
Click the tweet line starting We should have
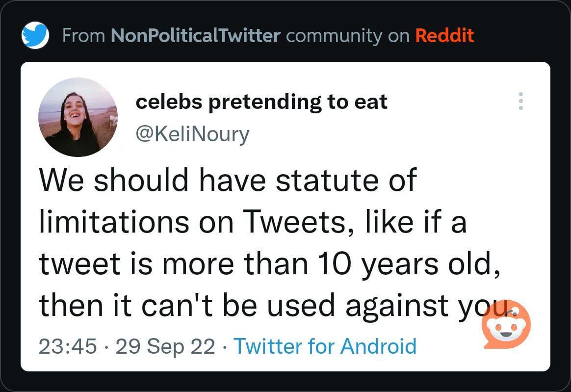(227, 180)
